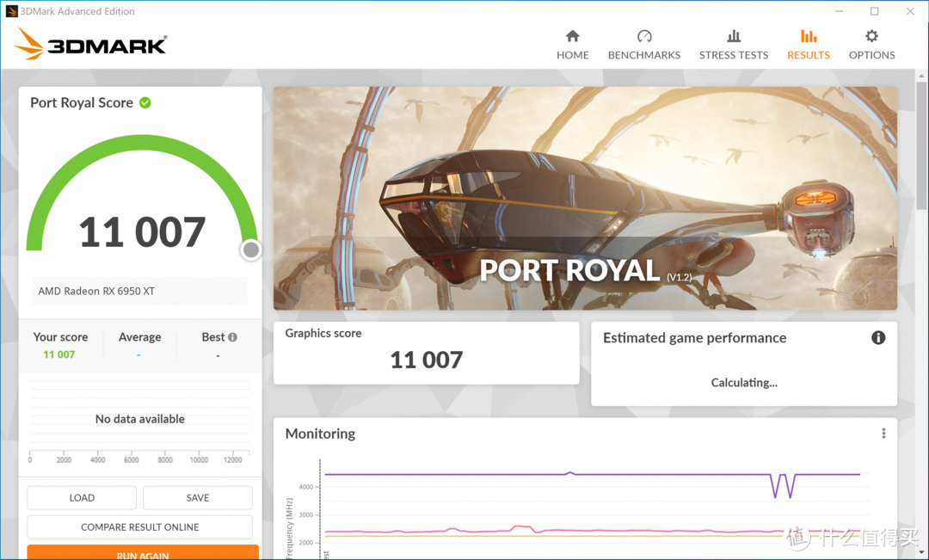
Task: Click info icon next to Best
Action: [232, 337]
